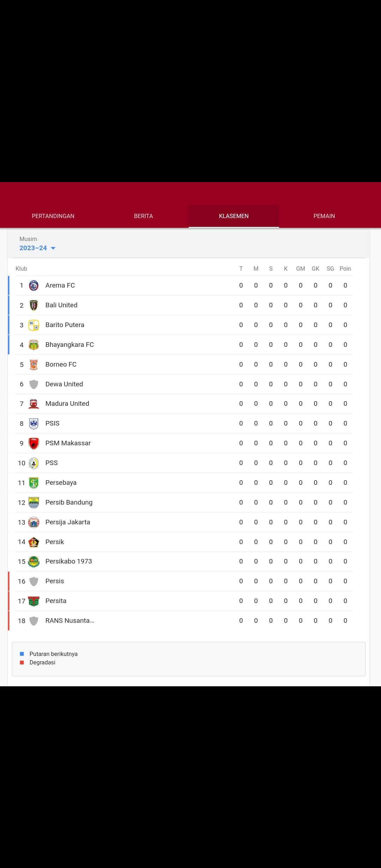Viewport: 381px width, 868px height.
Task: Tap the Persebaya green crest
Action: 34,483
